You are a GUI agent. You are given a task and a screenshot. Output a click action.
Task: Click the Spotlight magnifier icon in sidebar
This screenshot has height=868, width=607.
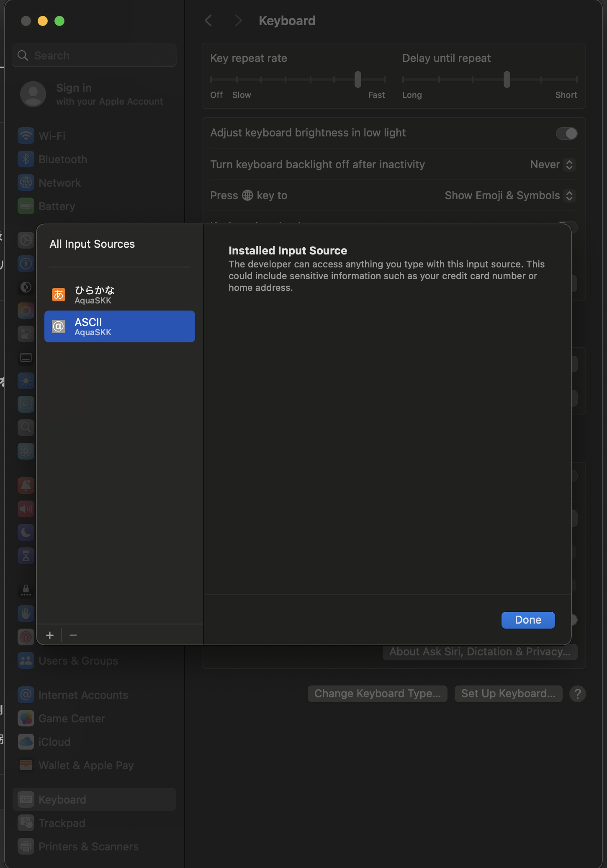pos(26,428)
